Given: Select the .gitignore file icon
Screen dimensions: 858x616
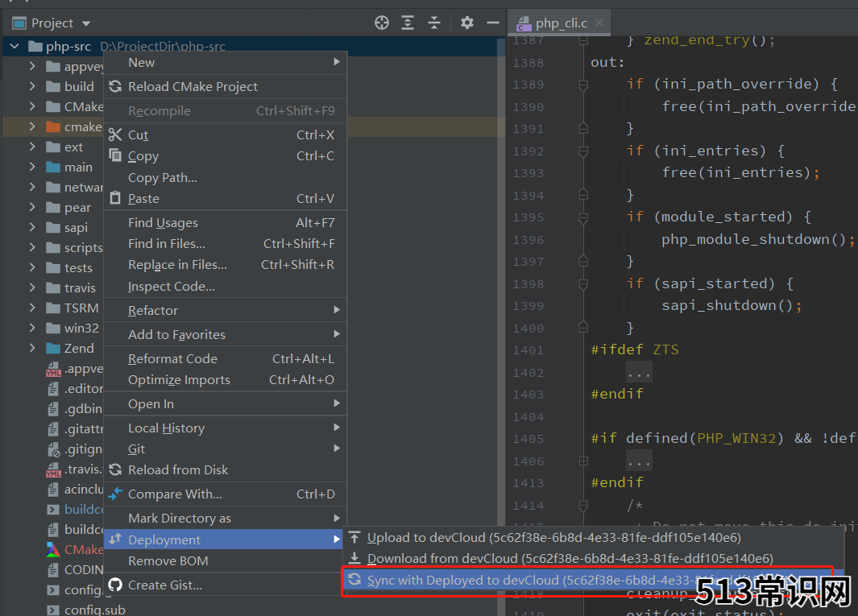Looking at the screenshot, I should [x=53, y=449].
